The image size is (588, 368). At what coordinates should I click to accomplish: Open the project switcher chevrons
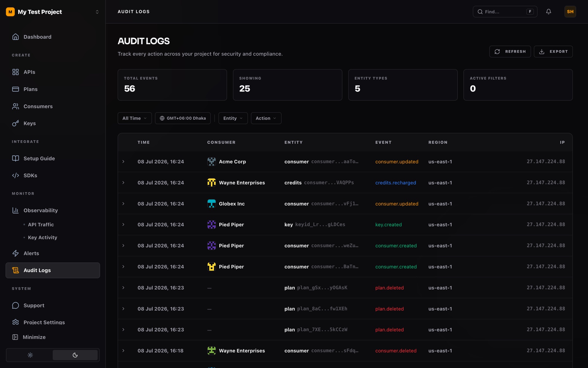point(97,12)
